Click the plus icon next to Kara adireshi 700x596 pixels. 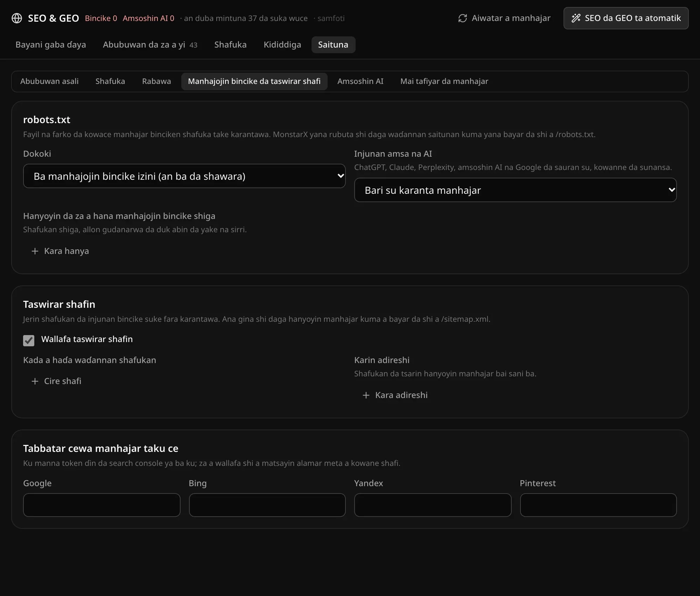pos(366,395)
